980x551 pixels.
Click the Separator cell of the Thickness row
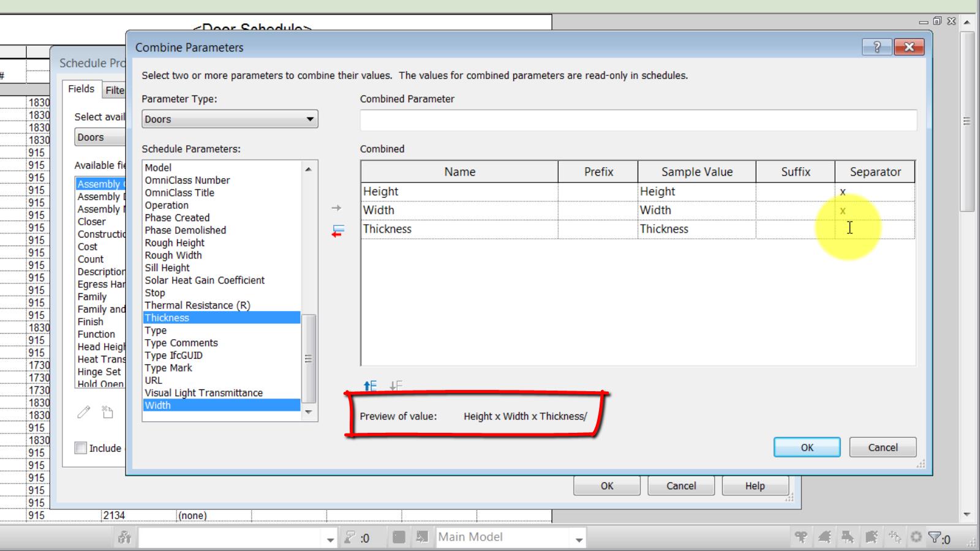click(x=875, y=229)
